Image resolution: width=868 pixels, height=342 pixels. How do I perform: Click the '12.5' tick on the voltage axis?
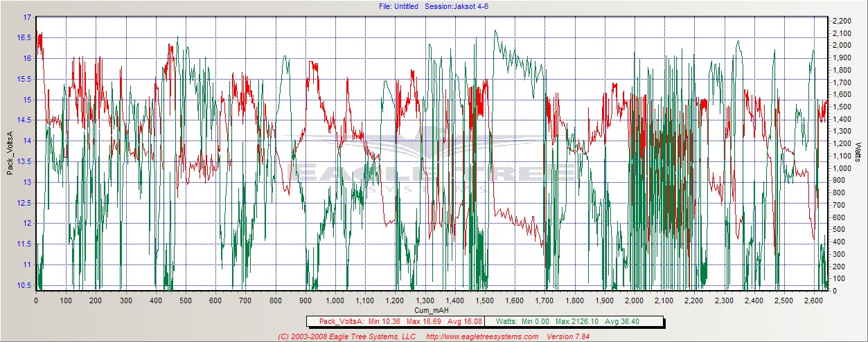(24, 203)
